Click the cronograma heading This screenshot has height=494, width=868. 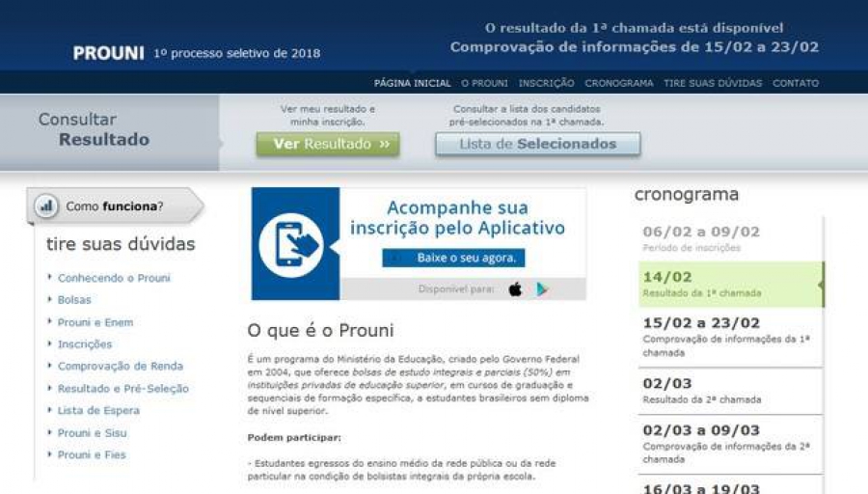tap(687, 194)
